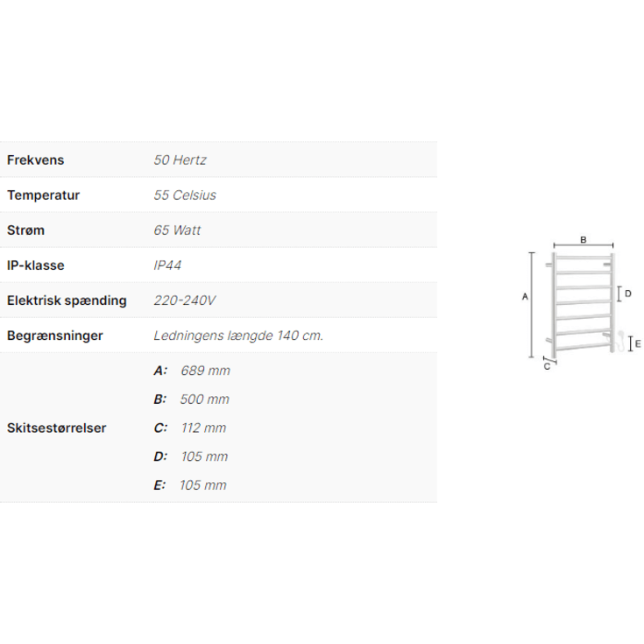The height and width of the screenshot is (644, 644).
Task: Select the Temperatur row label
Action: pyautogui.click(x=43, y=195)
